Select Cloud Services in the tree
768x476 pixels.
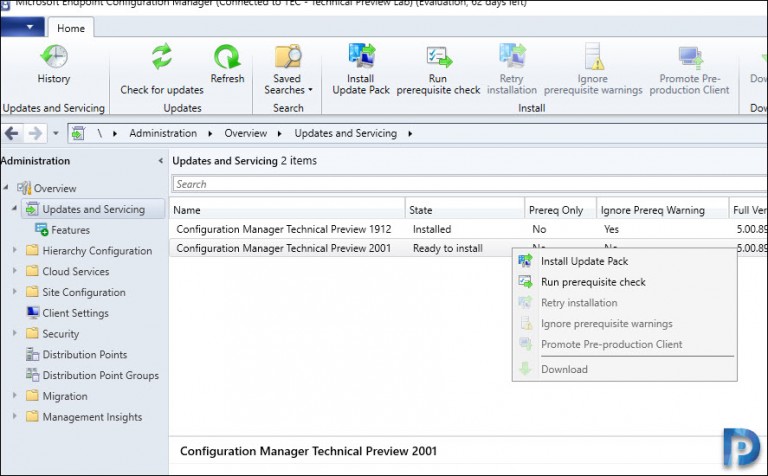(x=75, y=271)
